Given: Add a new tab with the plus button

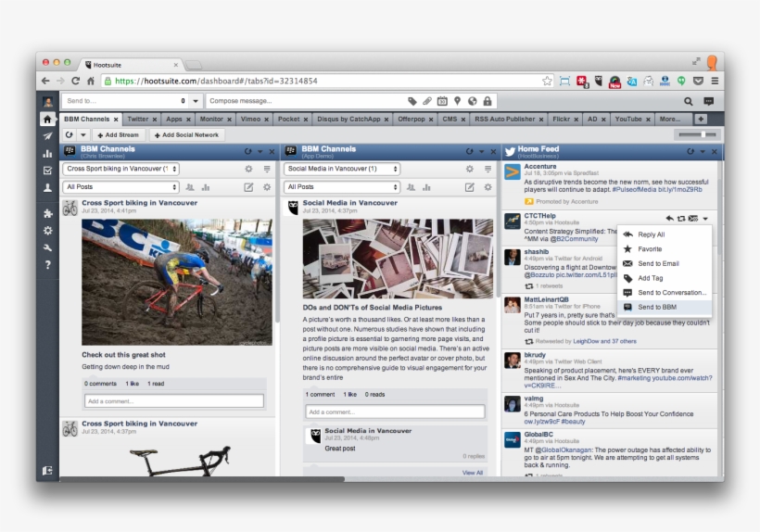Looking at the screenshot, I should tap(701, 119).
